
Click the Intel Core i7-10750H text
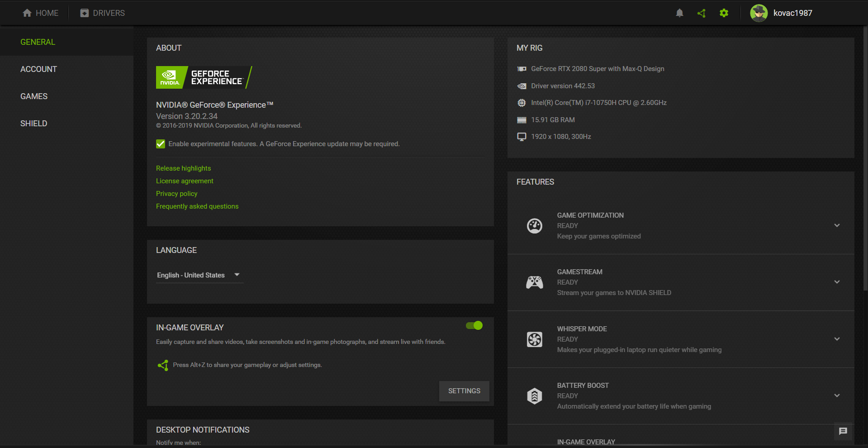599,103
